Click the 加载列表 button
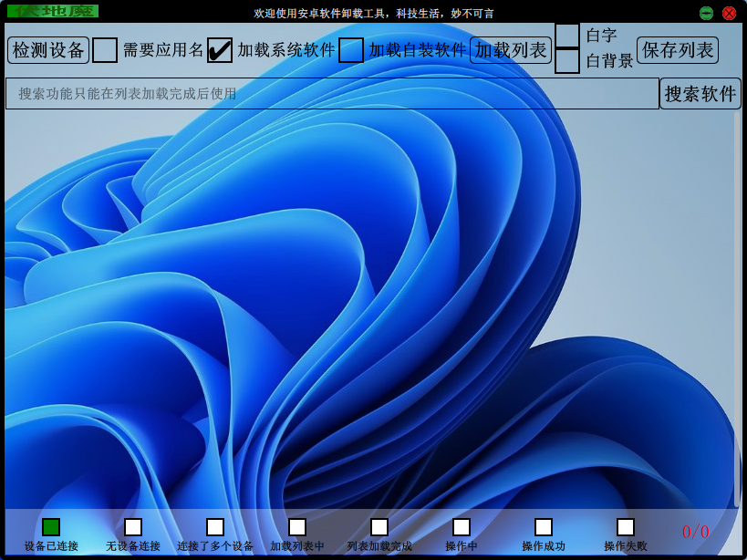 point(511,50)
